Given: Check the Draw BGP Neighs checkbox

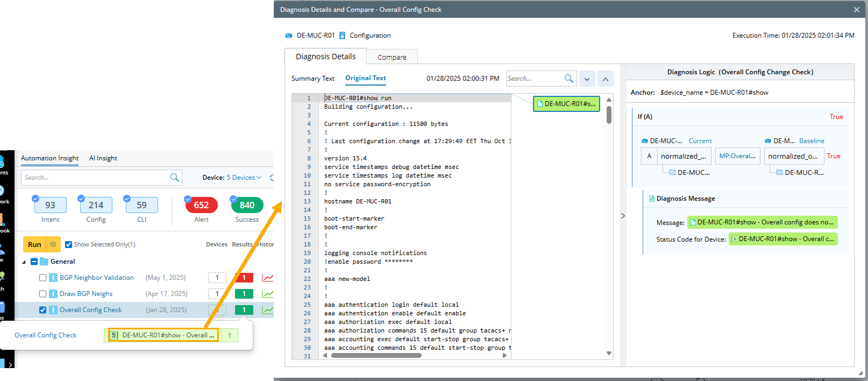Looking at the screenshot, I should pyautogui.click(x=42, y=294).
